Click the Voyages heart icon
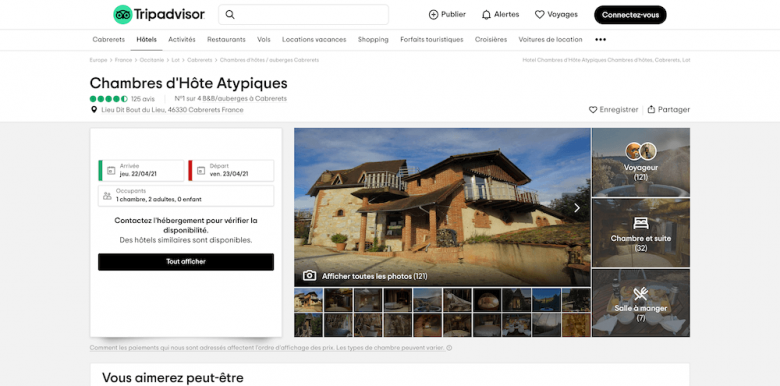This screenshot has width=780, height=386. [539, 15]
